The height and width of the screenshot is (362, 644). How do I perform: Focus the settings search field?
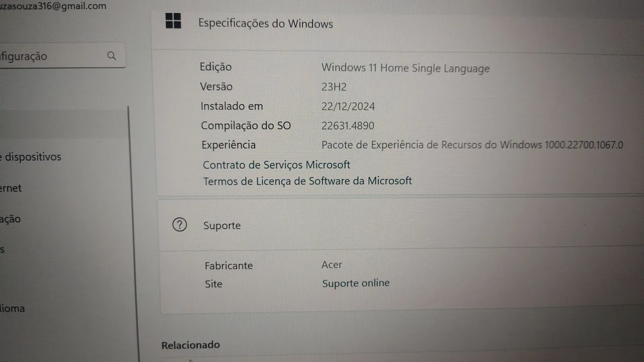[x=61, y=56]
